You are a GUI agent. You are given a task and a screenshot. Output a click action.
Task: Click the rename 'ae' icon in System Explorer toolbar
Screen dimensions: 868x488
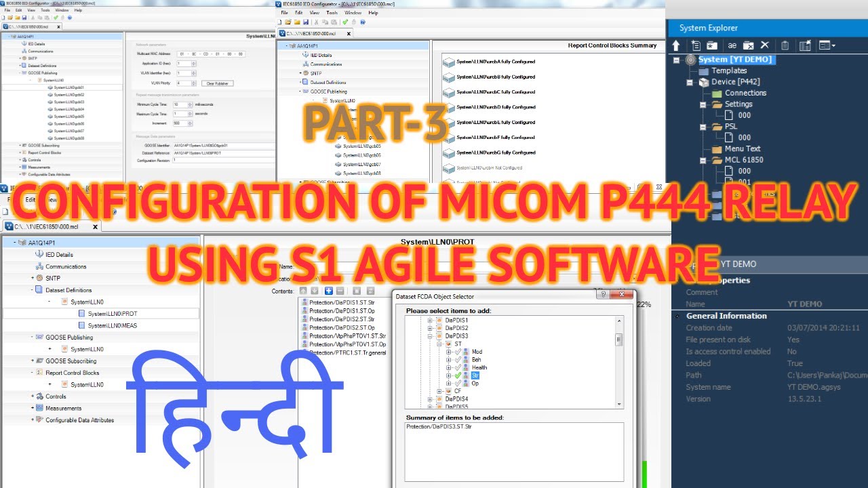click(732, 45)
